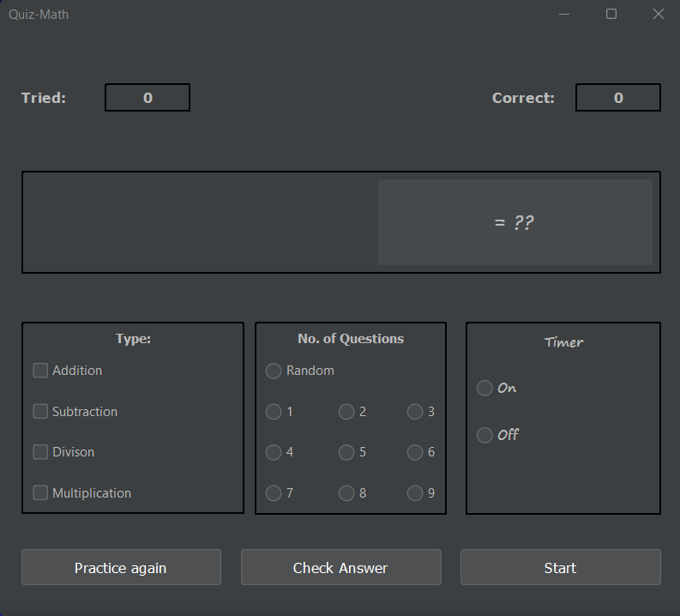
Task: Click the answer field showing ??
Action: click(x=515, y=222)
